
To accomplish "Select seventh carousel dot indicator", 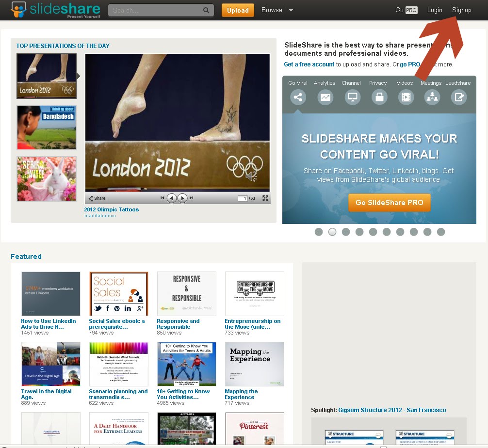I will click(400, 232).
